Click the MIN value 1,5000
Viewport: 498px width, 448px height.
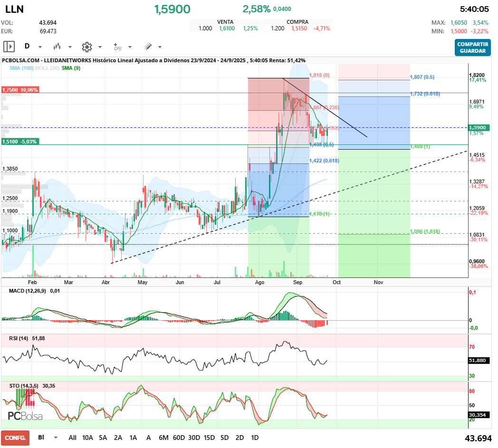click(459, 31)
